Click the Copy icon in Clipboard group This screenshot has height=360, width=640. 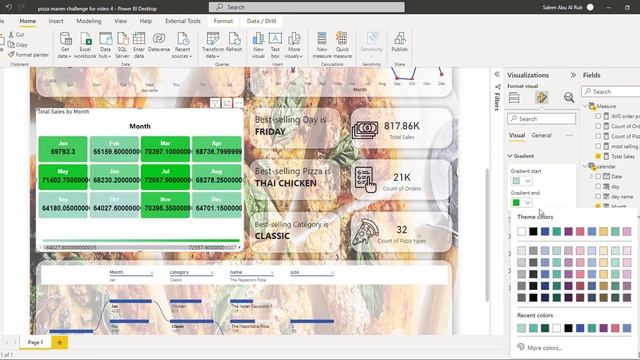coord(11,44)
